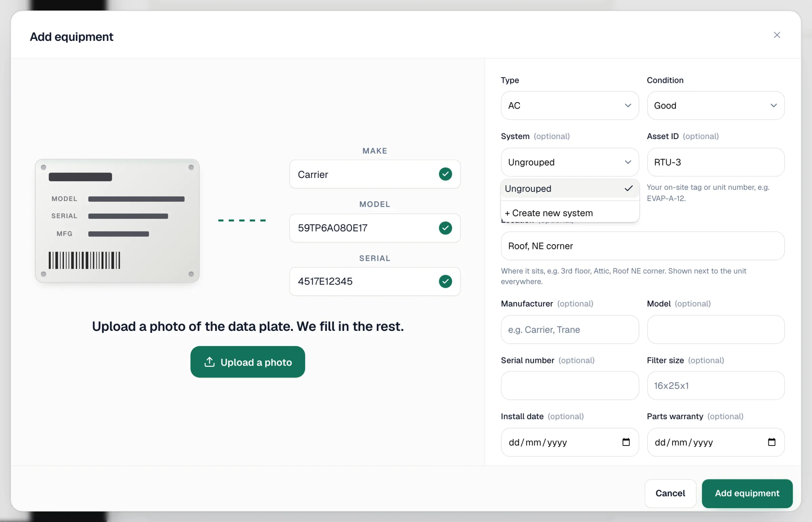
Task: Focus the Filter size field 16x25x1
Action: point(716,385)
